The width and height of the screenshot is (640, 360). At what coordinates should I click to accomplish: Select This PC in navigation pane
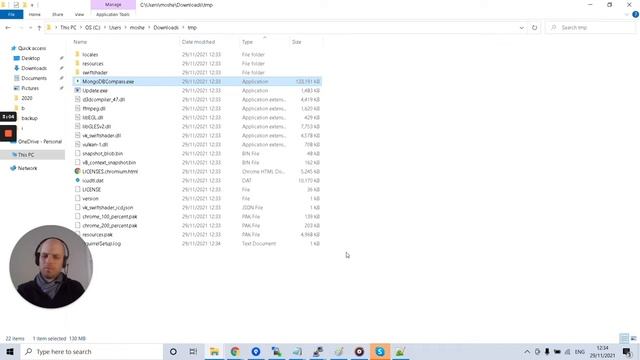[x=26, y=155]
